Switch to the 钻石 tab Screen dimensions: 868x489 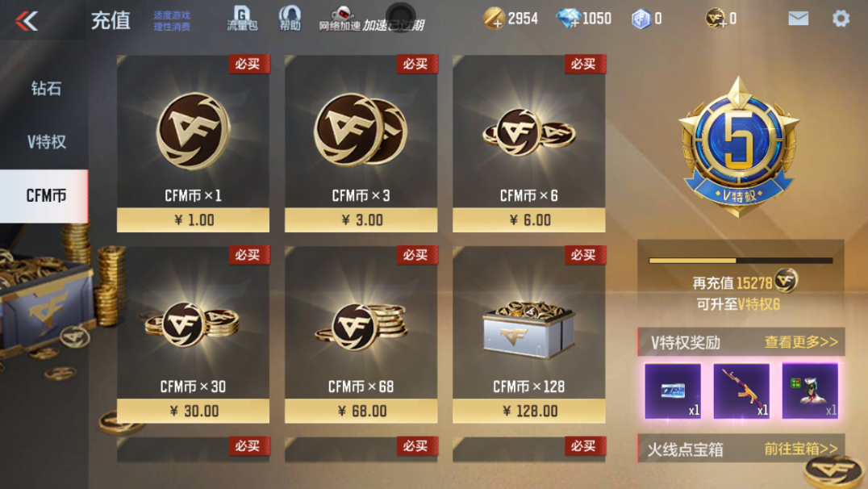point(45,89)
